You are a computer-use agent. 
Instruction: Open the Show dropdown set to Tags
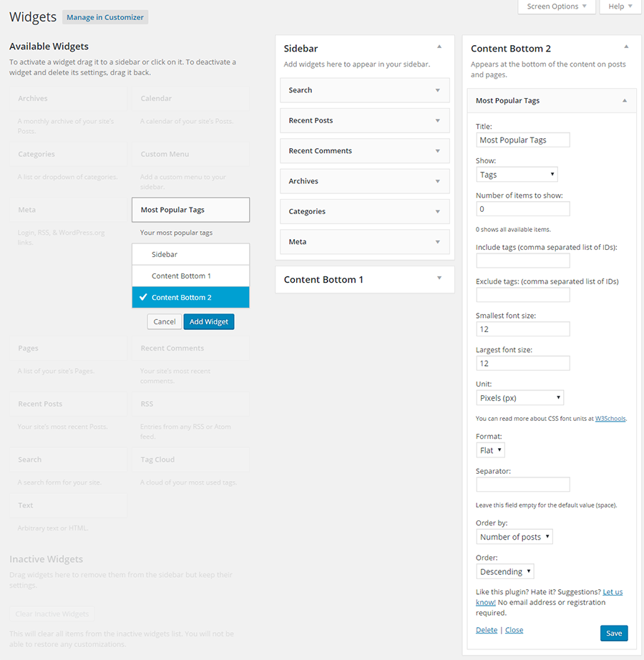coord(517,174)
